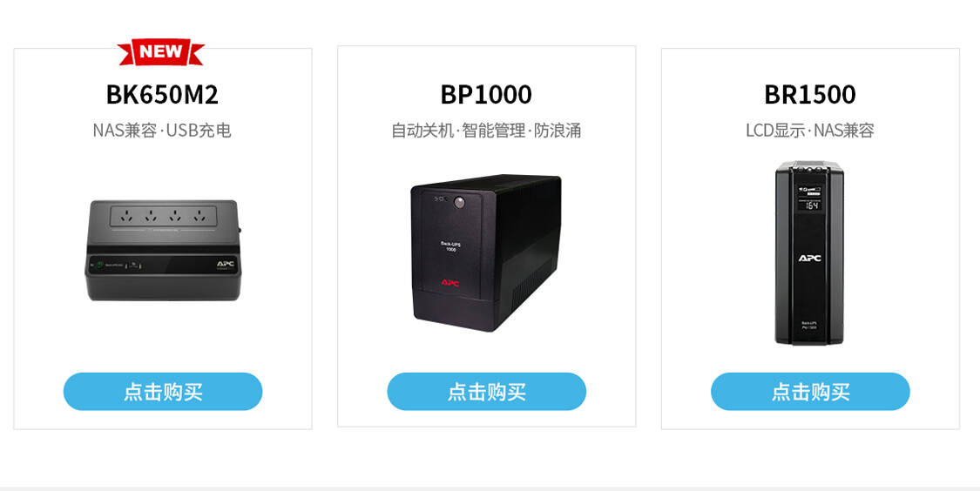
Task: Click the NAS兼容·USB充电 subtitle text
Action: click(x=162, y=131)
